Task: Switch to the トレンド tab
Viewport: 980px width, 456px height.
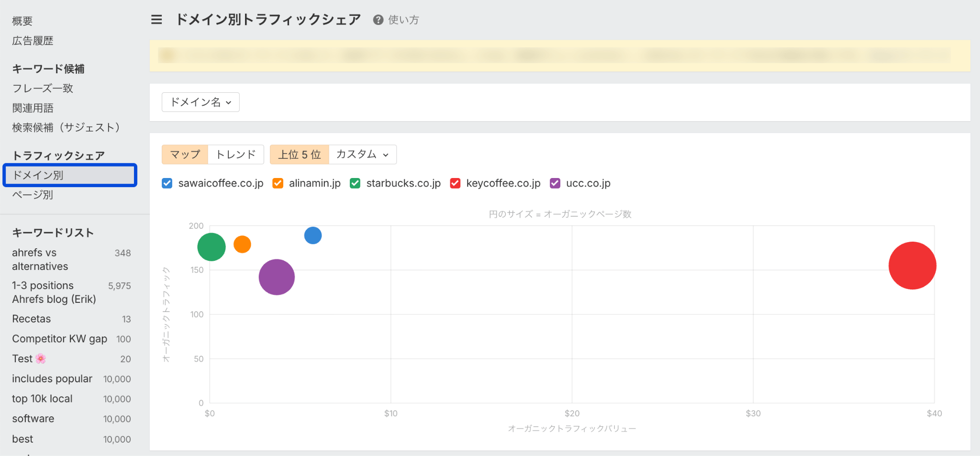Action: point(235,155)
